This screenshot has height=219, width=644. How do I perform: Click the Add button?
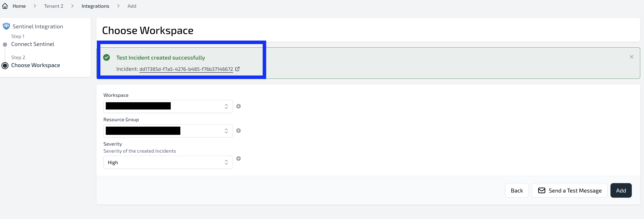pos(621,190)
